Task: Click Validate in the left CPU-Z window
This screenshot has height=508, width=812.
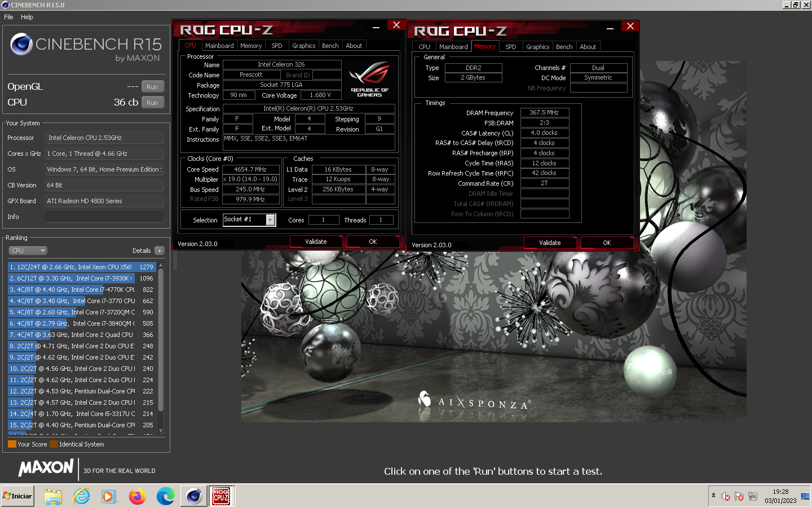Action: pyautogui.click(x=316, y=242)
